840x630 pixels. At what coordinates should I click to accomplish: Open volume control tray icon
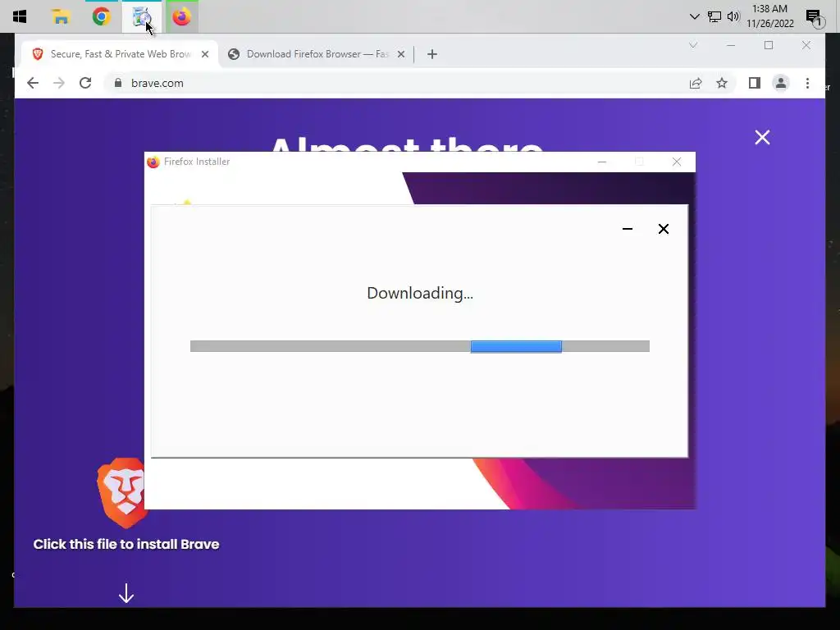click(733, 16)
